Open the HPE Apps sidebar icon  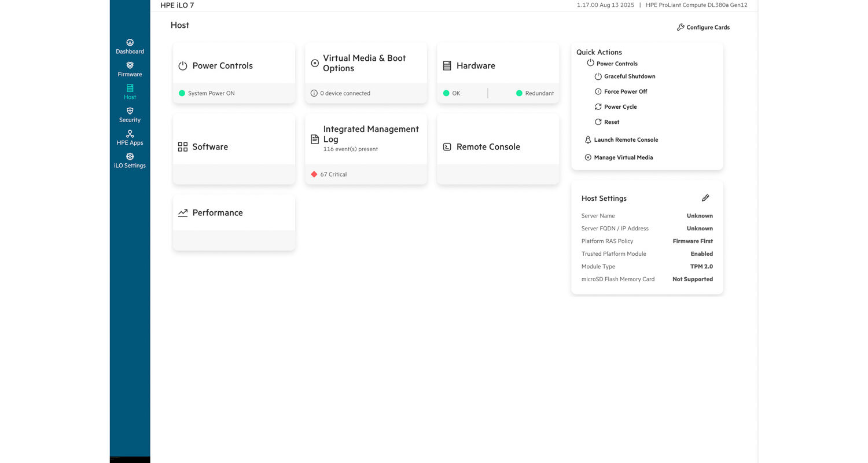coord(130,134)
